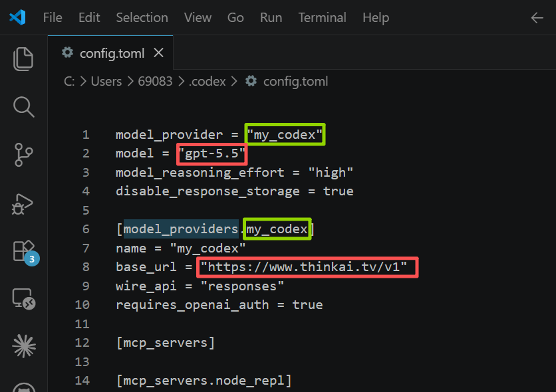Click line number 13 in the gutter
The image size is (556, 392).
point(82,362)
